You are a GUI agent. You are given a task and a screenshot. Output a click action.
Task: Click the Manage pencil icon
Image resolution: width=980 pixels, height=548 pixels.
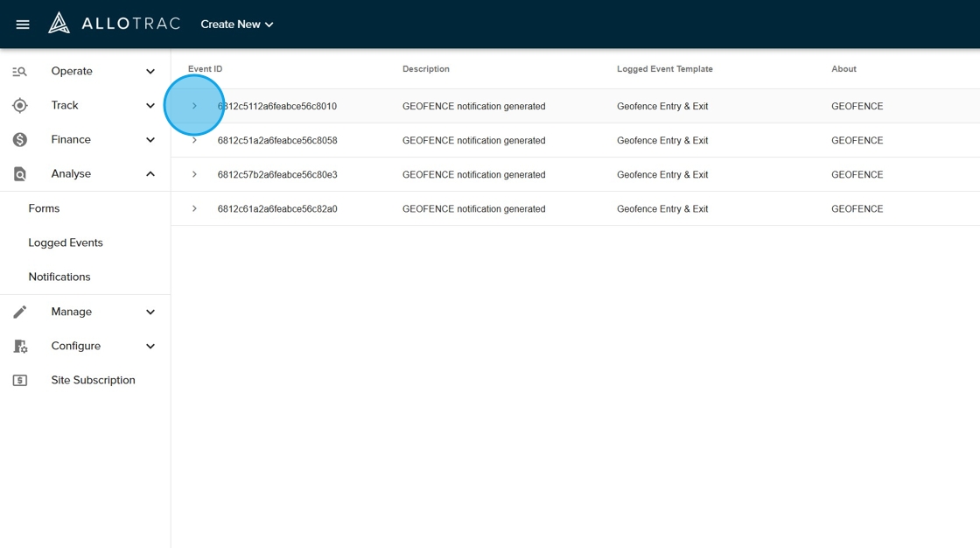point(19,312)
